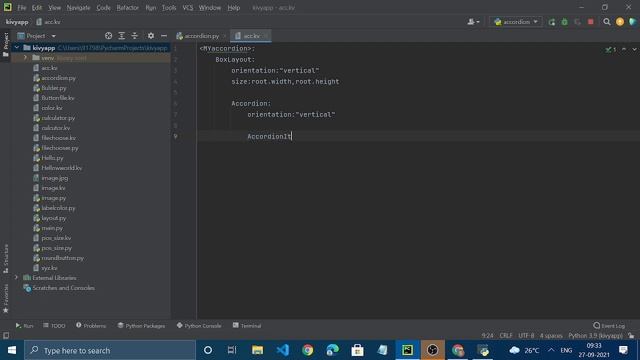Open Microsoft Store from taskbar
Screen dimensions: 640x360
click(x=357, y=350)
